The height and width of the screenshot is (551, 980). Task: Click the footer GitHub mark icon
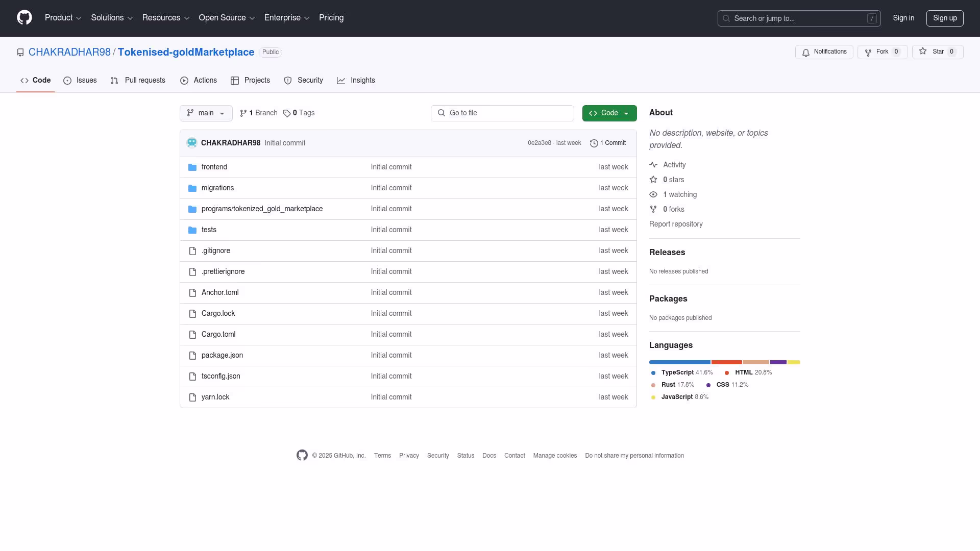302,455
